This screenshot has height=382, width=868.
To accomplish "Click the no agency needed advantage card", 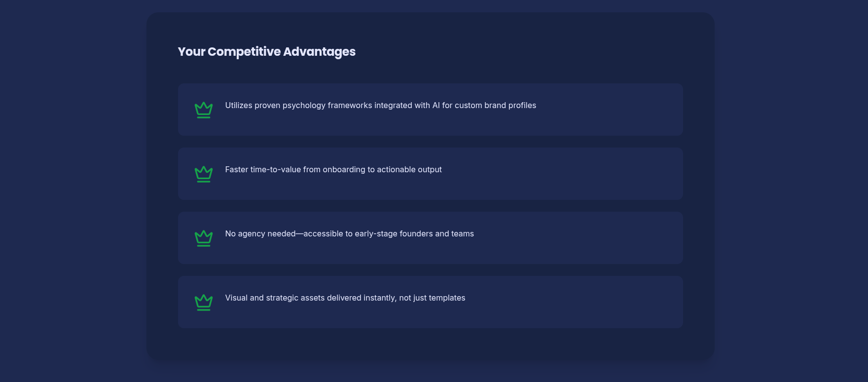I will [x=431, y=238].
